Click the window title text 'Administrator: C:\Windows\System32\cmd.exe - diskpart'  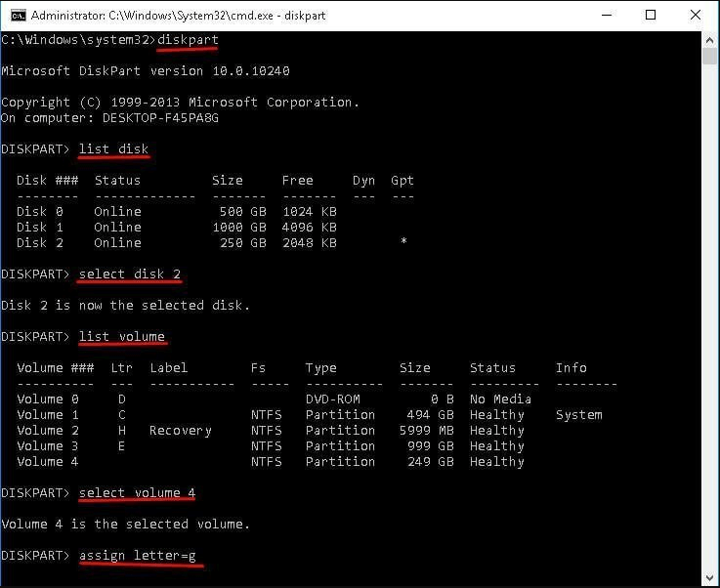point(178,16)
